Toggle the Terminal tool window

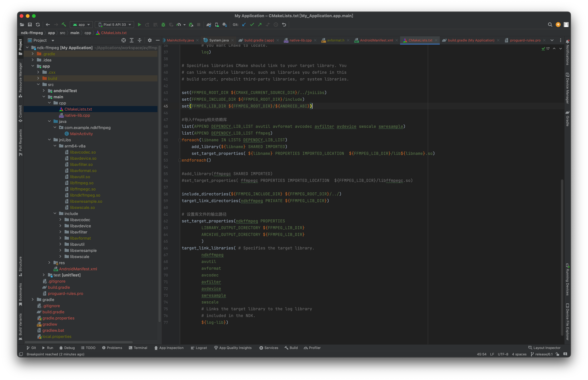point(138,348)
